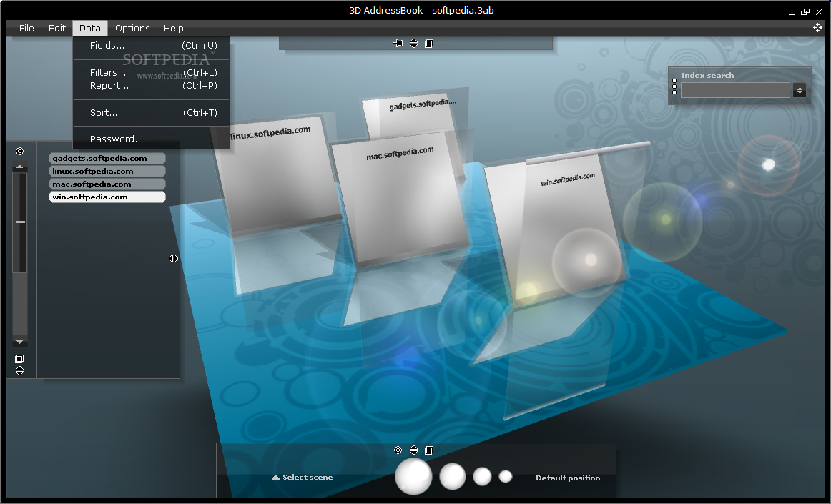Click the up arrow of the left panel scrollbar

click(x=19, y=167)
